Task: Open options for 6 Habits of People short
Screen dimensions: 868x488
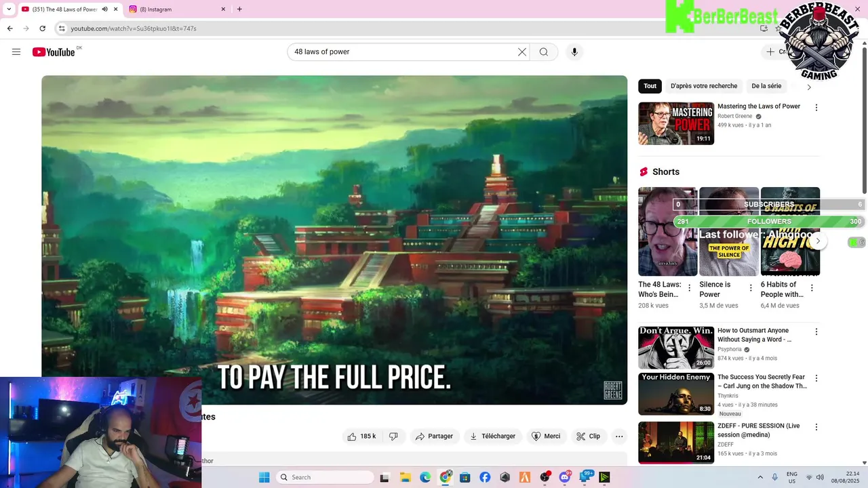Action: [x=812, y=288]
